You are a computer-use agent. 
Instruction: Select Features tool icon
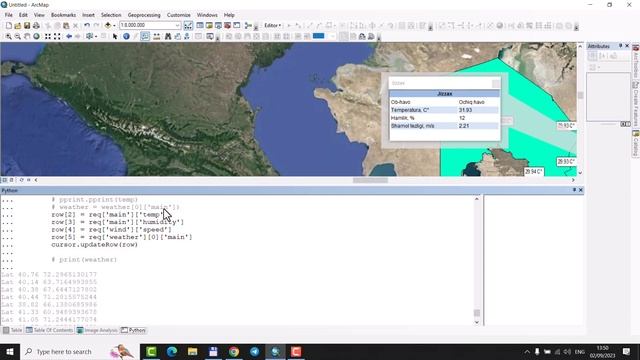[89, 37]
